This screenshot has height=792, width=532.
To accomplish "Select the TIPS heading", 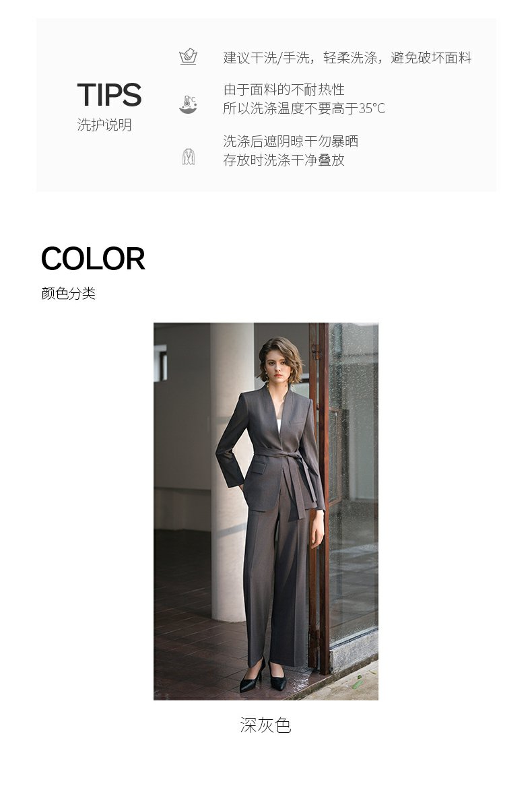I will 109,95.
